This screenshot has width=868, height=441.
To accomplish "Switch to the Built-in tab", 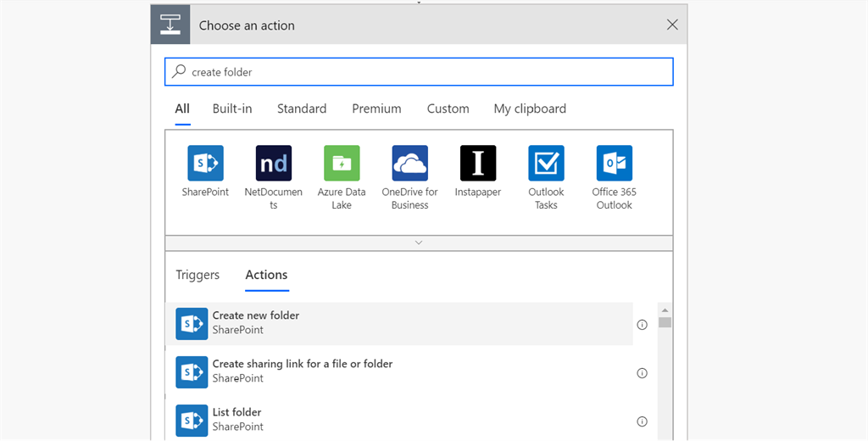I will pos(232,109).
